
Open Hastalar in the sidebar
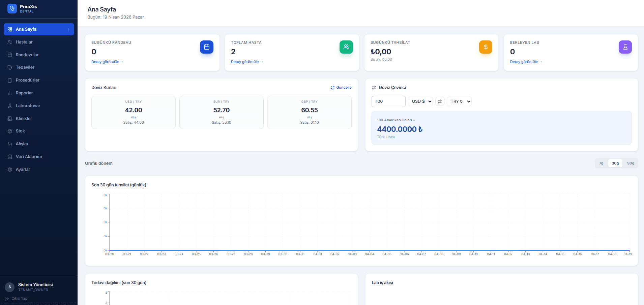[x=39, y=42]
